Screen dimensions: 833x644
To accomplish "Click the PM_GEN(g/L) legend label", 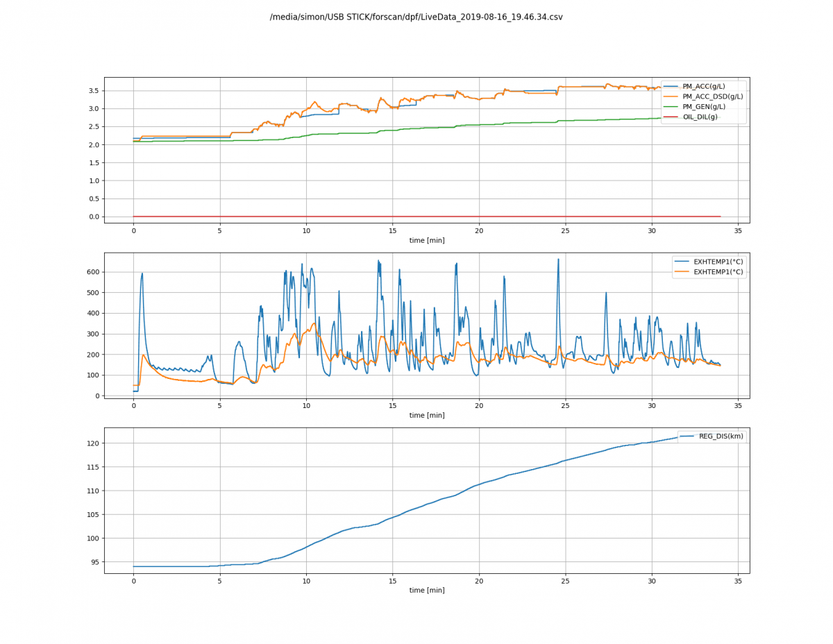I will pyautogui.click(x=702, y=106).
